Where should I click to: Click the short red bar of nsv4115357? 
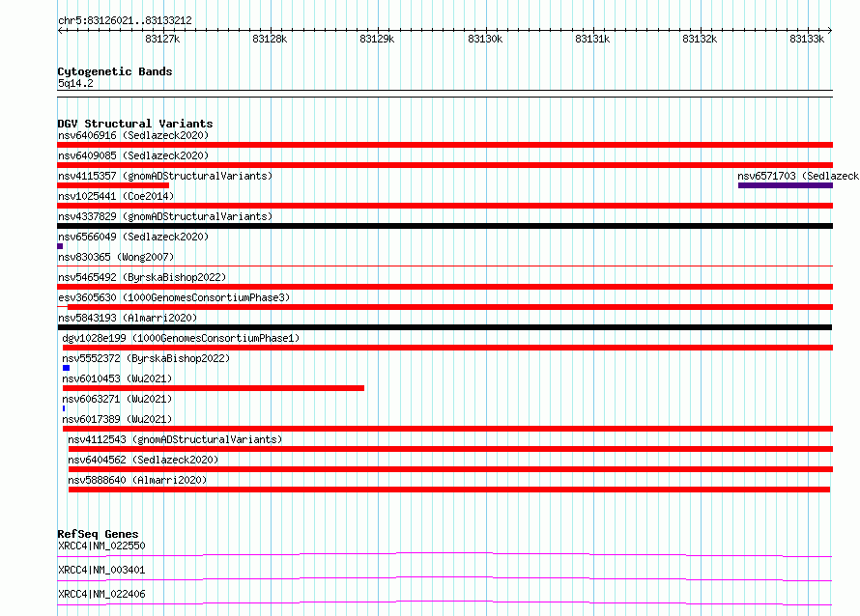pyautogui.click(x=113, y=185)
